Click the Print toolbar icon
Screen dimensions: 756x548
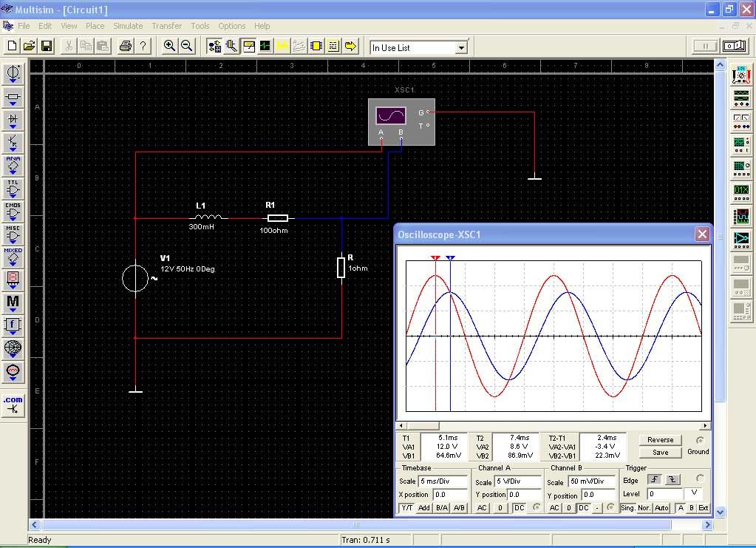(x=125, y=46)
